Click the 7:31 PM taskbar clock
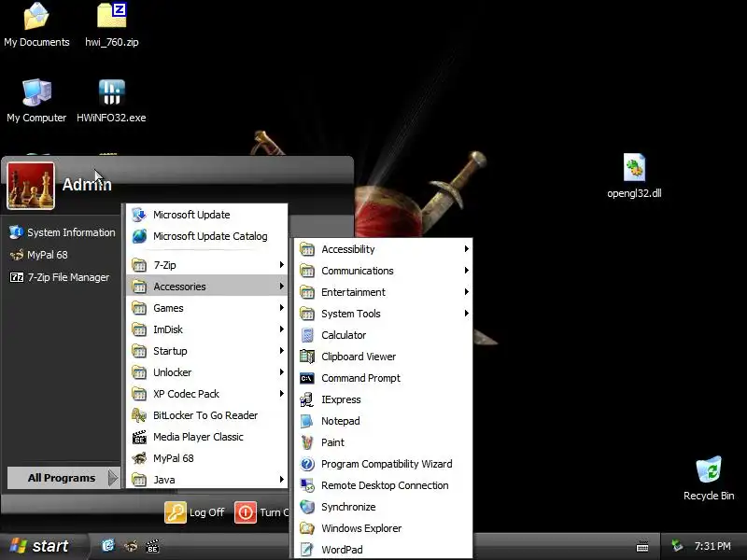The height and width of the screenshot is (560, 747). coord(712,546)
